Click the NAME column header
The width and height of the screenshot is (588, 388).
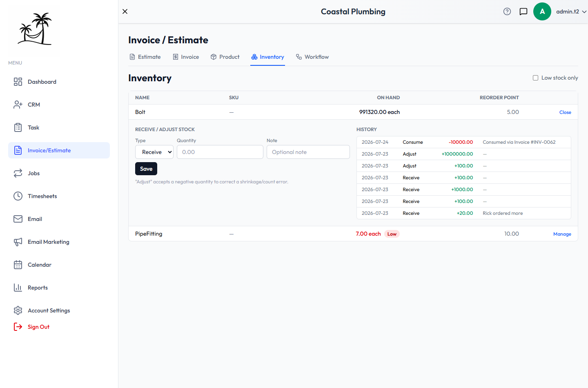tap(142, 98)
